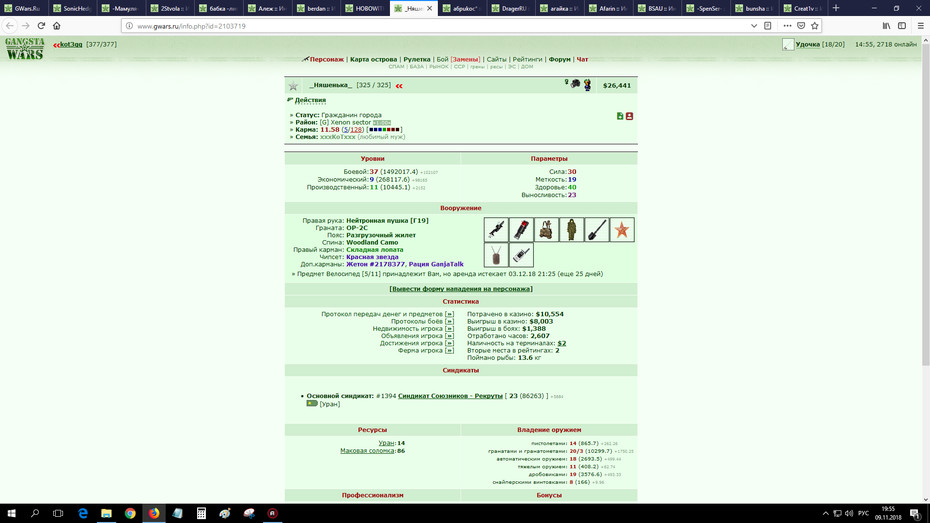
Task: Open the Рулетка menu item
Action: point(417,59)
